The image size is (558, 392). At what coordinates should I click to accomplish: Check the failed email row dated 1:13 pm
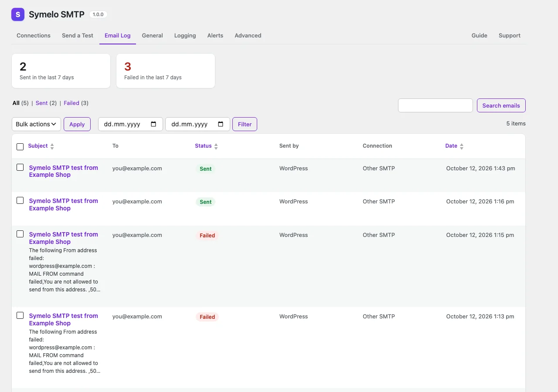20,315
